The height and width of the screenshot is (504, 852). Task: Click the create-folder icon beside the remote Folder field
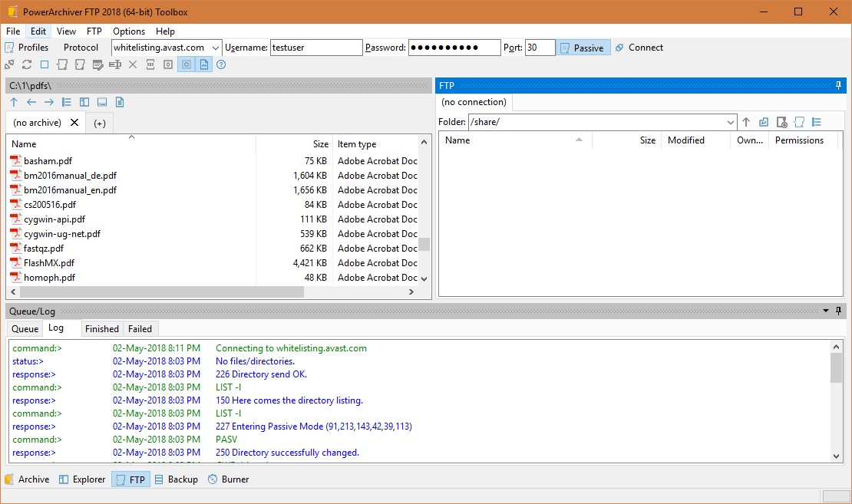coord(798,122)
